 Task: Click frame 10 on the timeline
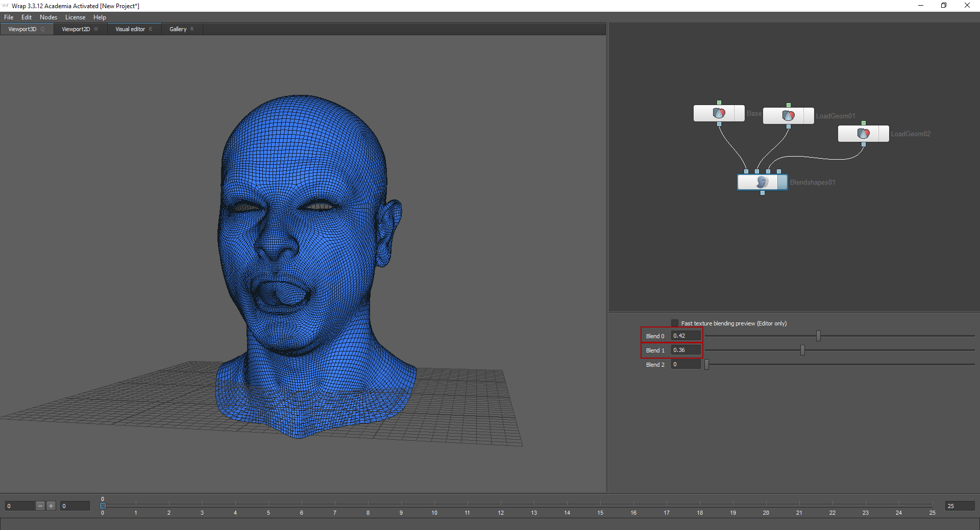pos(434,506)
